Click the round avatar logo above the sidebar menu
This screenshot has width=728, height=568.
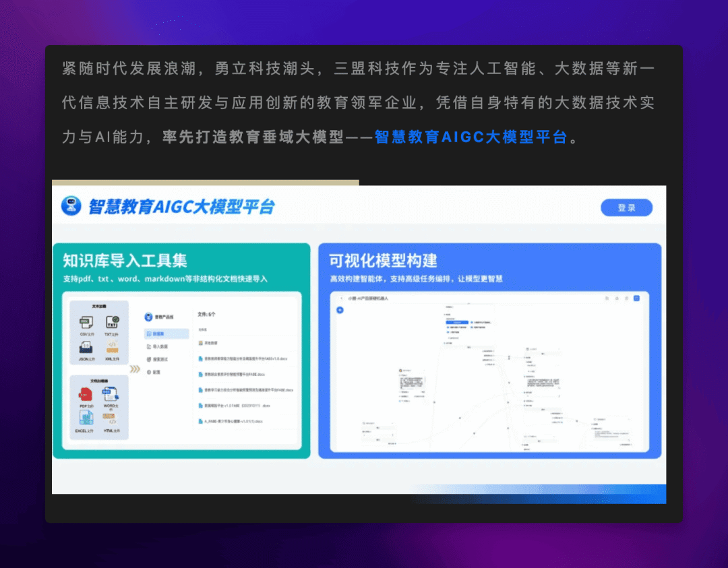click(148, 317)
